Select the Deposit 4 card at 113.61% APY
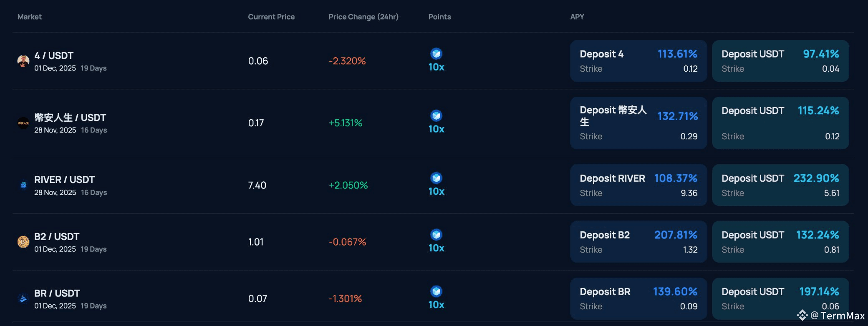Viewport: 868px width, 326px height. click(638, 61)
